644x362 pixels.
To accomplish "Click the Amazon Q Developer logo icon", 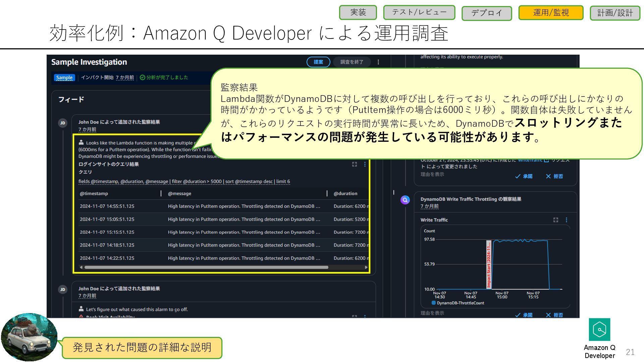I will 599,329.
